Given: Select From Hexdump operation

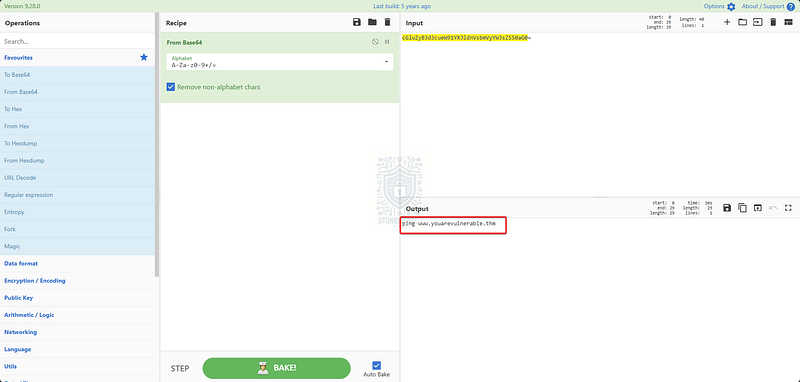Looking at the screenshot, I should tap(78, 161).
